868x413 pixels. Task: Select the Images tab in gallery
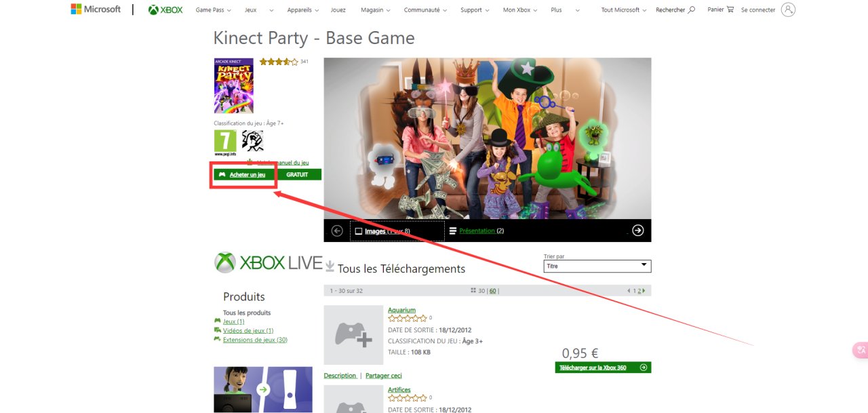[x=397, y=231]
